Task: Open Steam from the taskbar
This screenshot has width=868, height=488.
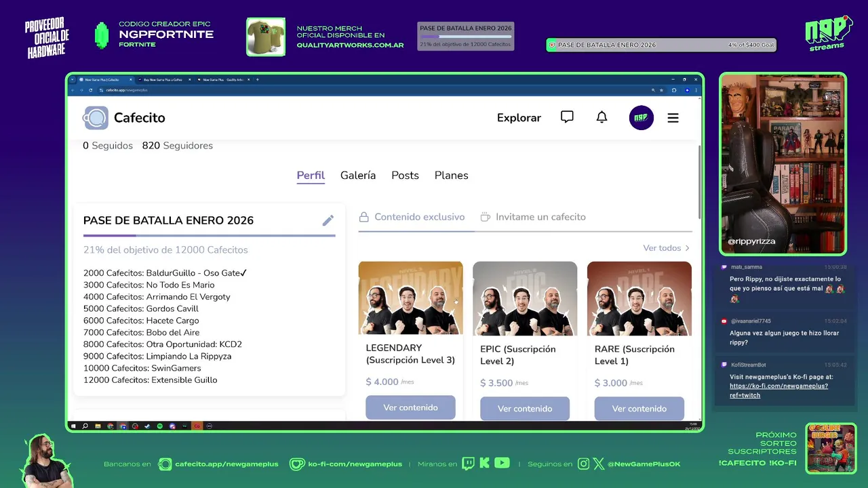Action: [x=147, y=426]
